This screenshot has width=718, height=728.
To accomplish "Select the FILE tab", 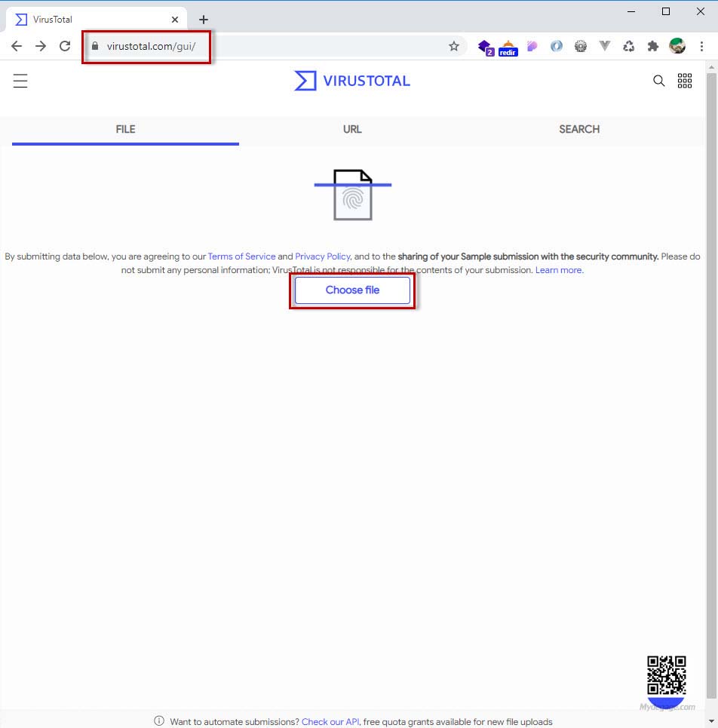I will pos(125,130).
